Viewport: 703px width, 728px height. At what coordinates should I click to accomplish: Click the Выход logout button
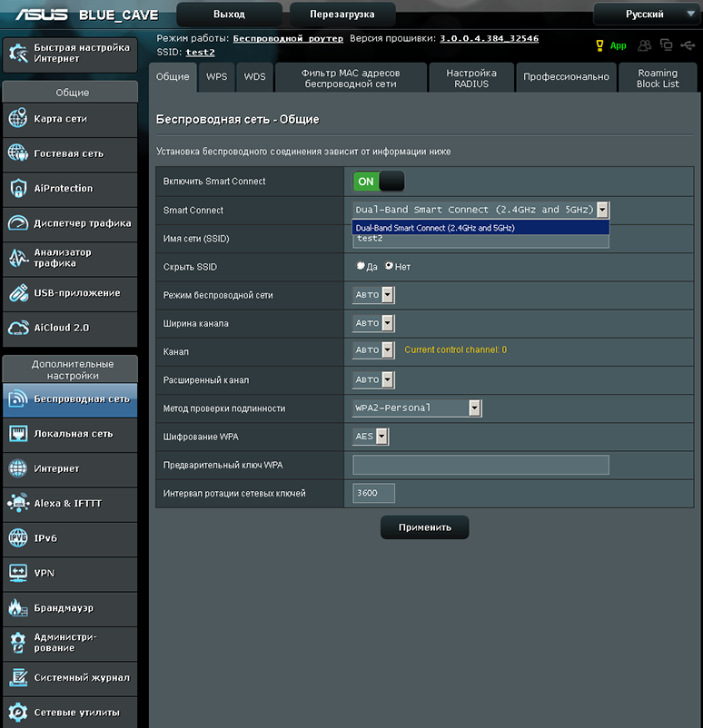[x=229, y=15]
